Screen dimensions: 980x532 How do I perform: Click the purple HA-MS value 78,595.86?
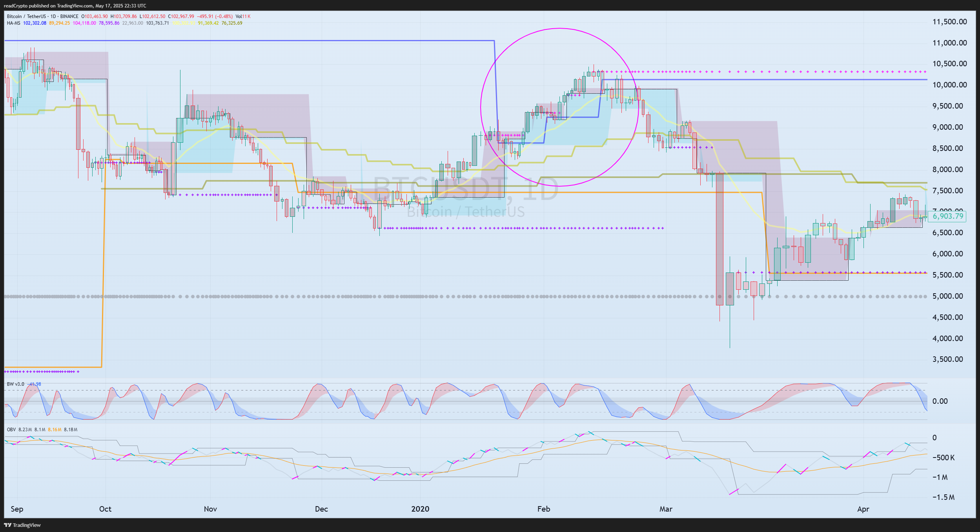pyautogui.click(x=109, y=23)
